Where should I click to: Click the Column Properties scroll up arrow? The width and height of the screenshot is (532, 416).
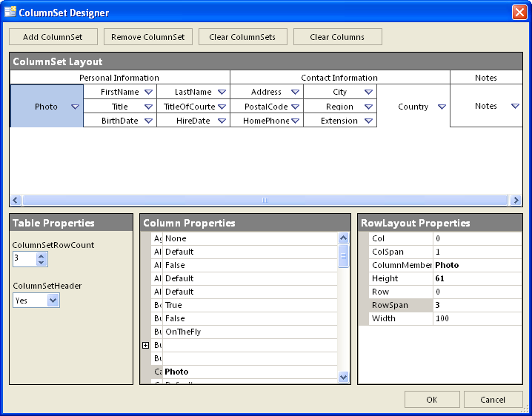tap(343, 238)
